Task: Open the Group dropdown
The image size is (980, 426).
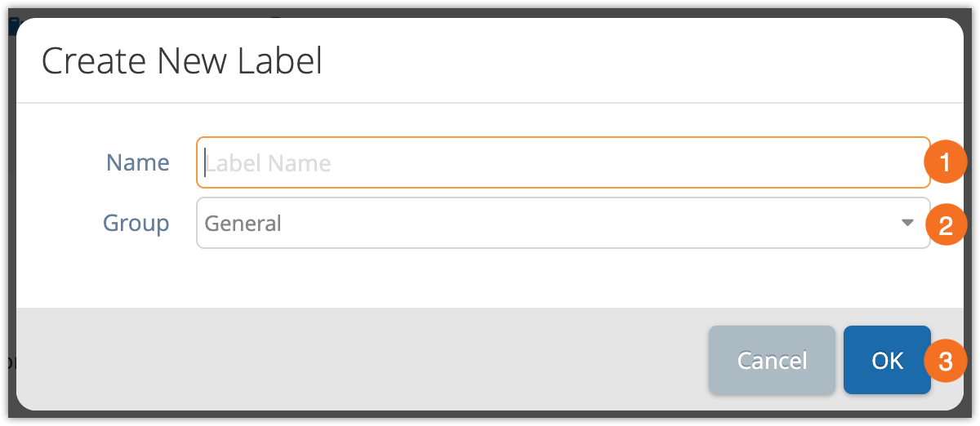Action: coord(563,223)
